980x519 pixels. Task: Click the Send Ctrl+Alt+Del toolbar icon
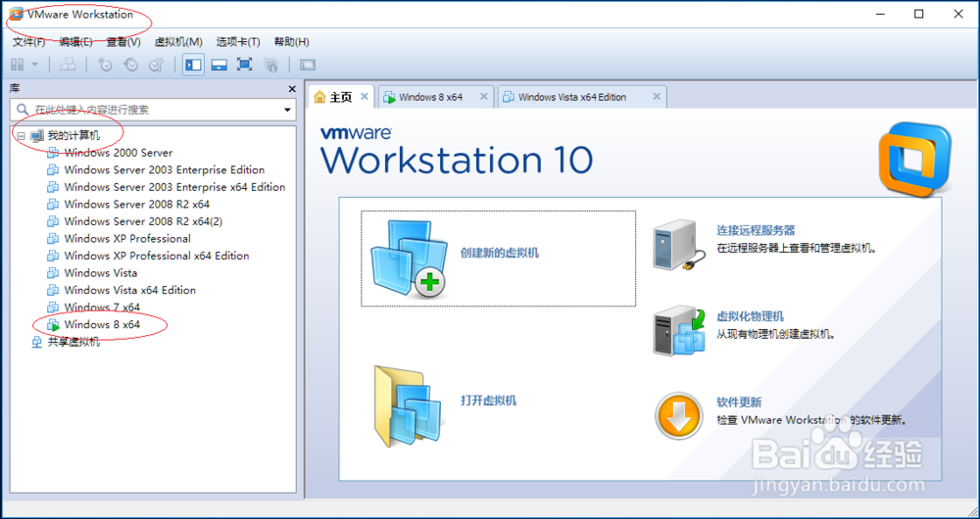[x=67, y=65]
